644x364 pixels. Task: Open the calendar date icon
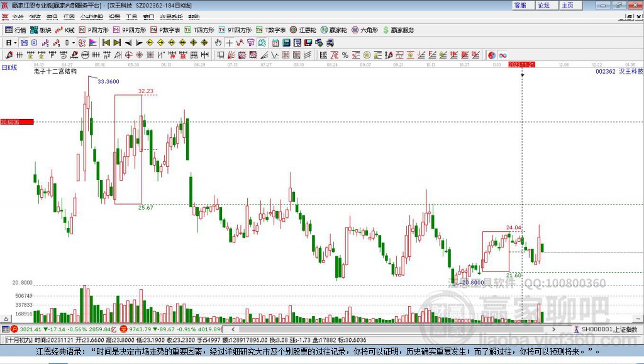(x=275, y=43)
